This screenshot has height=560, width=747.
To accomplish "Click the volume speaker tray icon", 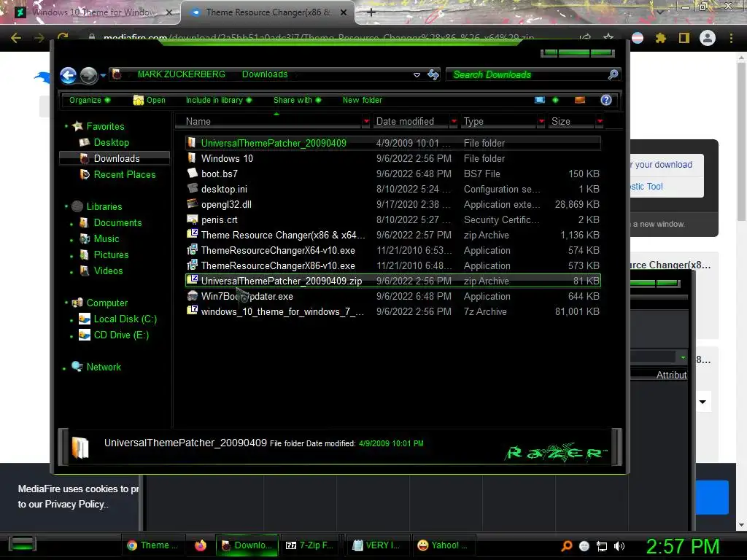I will [619, 546].
